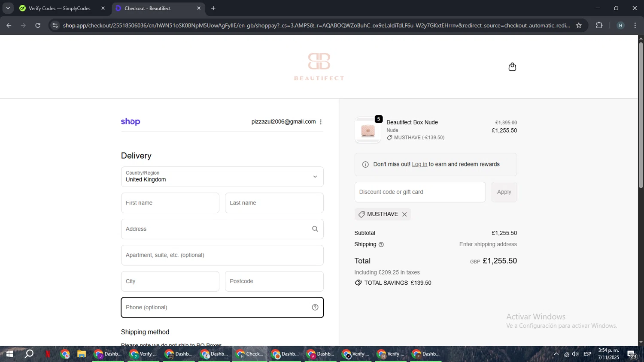Click the address search magnifier icon
Screen dimensions: 644x362
pos(315,229)
